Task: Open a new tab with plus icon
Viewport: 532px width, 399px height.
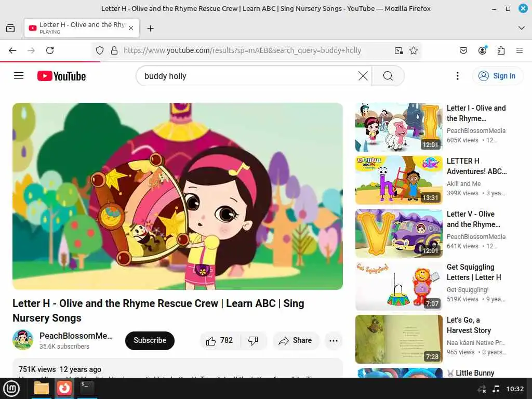Action: (x=150, y=28)
